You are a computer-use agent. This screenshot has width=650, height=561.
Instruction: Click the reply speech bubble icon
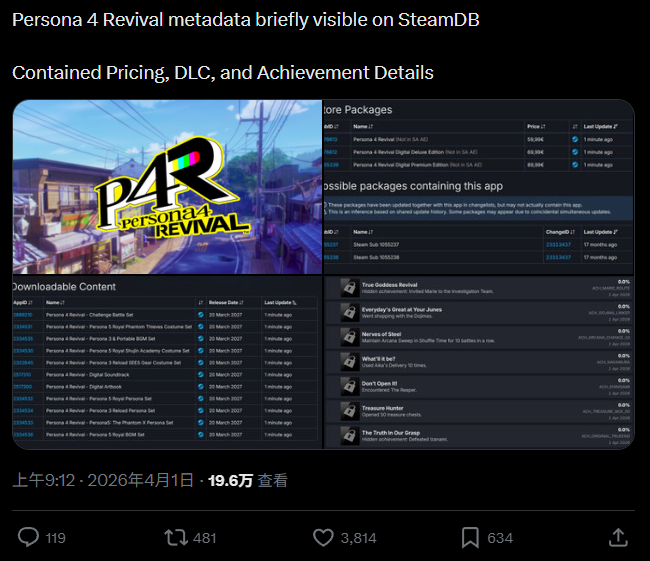[x=29, y=537]
